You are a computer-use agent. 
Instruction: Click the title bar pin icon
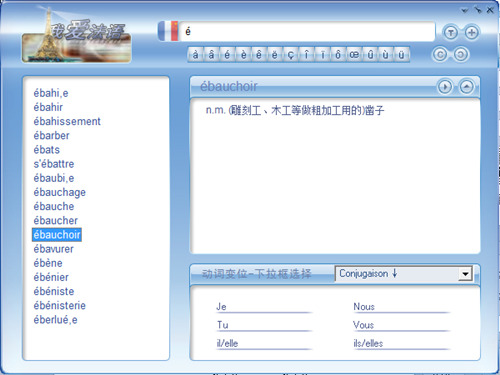(478, 10)
